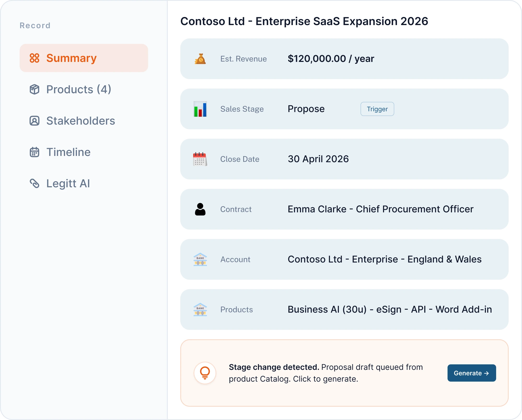Open the Products (4) record section
This screenshot has height=420, width=522.
click(78, 89)
